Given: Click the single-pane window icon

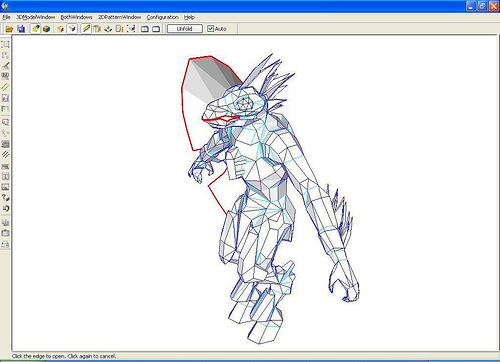Looking at the screenshot, I should coord(156,29).
